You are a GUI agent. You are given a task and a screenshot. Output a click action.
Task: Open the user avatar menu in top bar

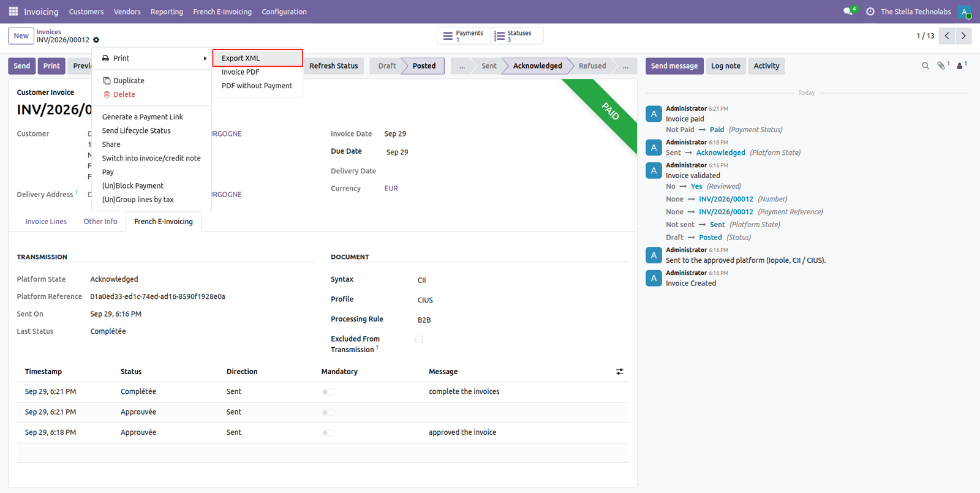tap(964, 12)
